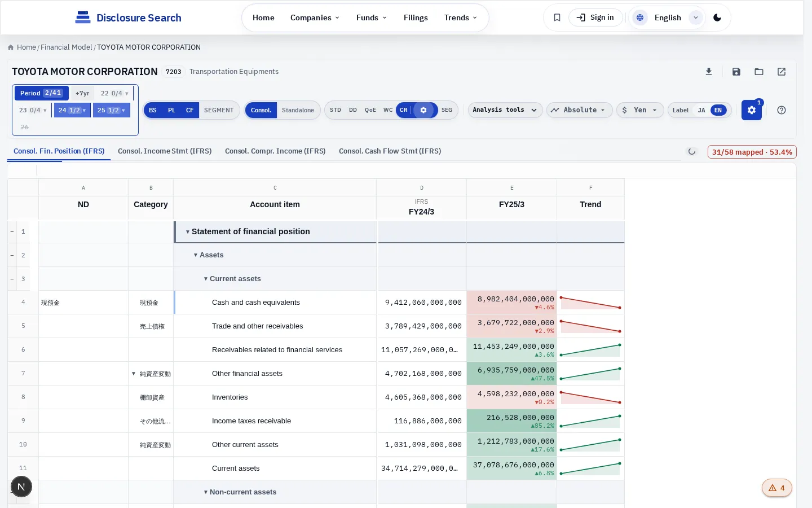Image resolution: width=812 pixels, height=508 pixels.
Task: Select Consol. statements toggle
Action: (261, 110)
